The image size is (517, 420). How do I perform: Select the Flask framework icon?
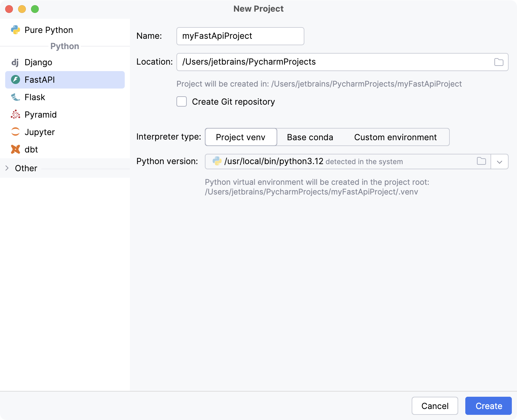tap(15, 97)
